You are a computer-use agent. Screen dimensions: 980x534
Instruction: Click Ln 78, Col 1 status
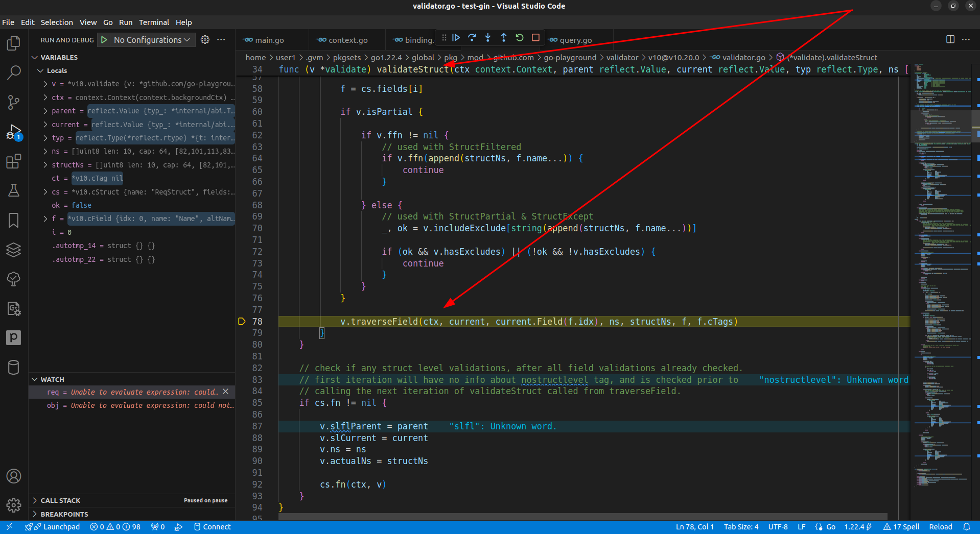[x=695, y=527]
